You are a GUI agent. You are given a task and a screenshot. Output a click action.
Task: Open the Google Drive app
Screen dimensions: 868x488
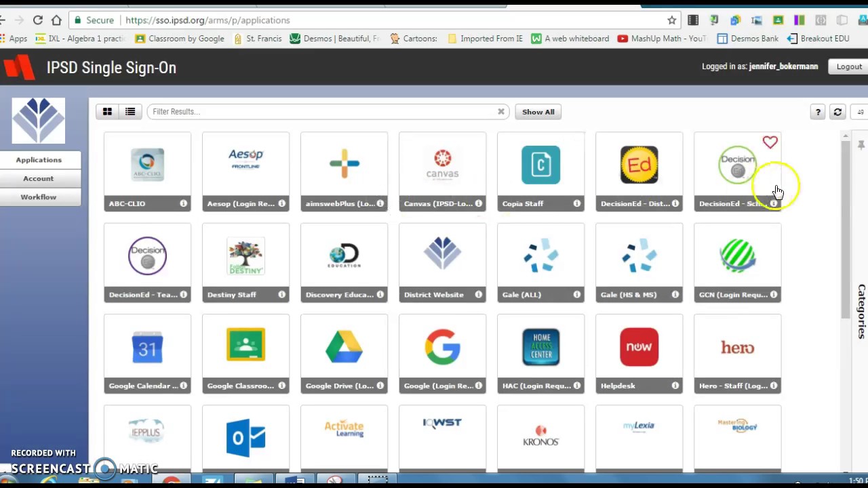click(x=344, y=354)
